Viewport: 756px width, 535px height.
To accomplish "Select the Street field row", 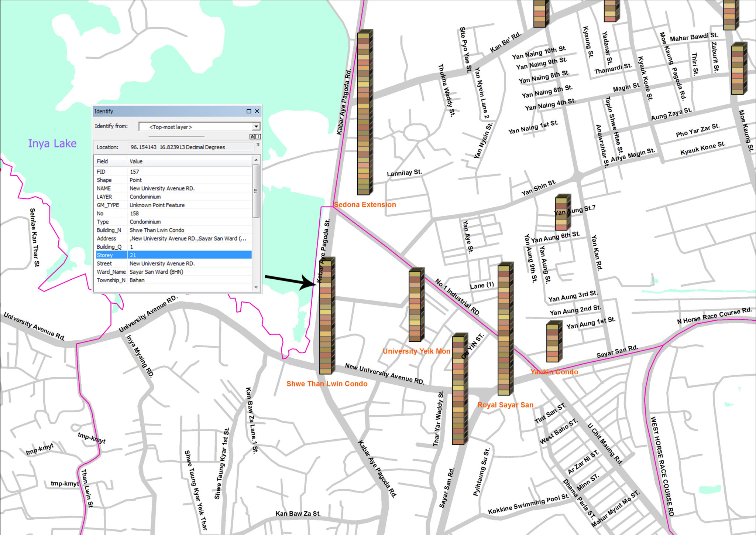I will pyautogui.click(x=173, y=264).
